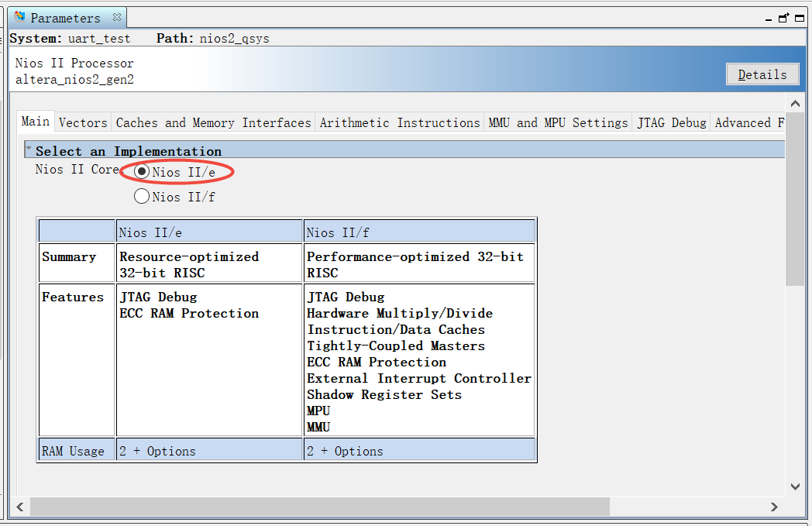Click 'altera_nios2_gen2' component name

[x=74, y=80]
